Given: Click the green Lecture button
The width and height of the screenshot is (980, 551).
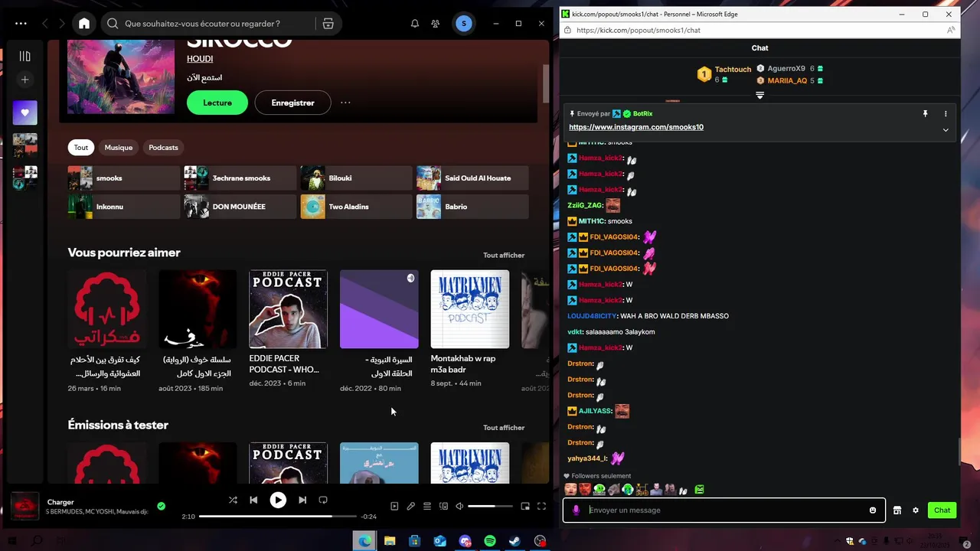Looking at the screenshot, I should 217,103.
